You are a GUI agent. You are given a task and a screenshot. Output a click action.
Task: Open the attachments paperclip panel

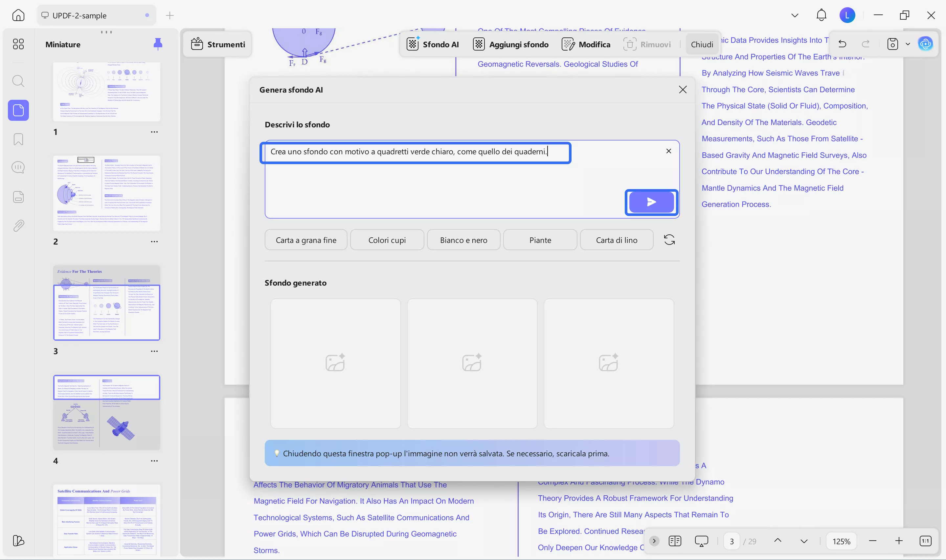tap(18, 226)
